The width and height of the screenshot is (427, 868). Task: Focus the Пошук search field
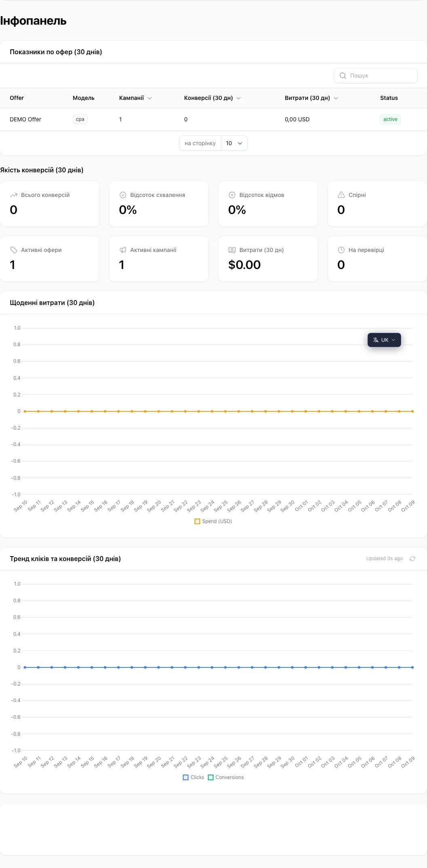click(376, 76)
